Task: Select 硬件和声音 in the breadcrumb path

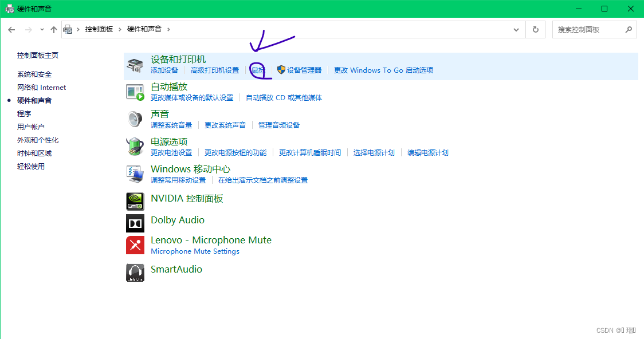Action: pyautogui.click(x=144, y=29)
